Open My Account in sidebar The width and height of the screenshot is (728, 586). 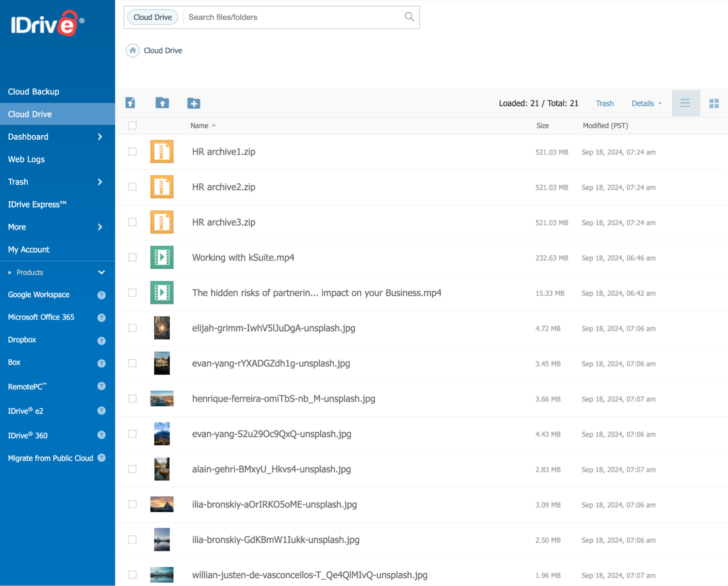pos(29,249)
